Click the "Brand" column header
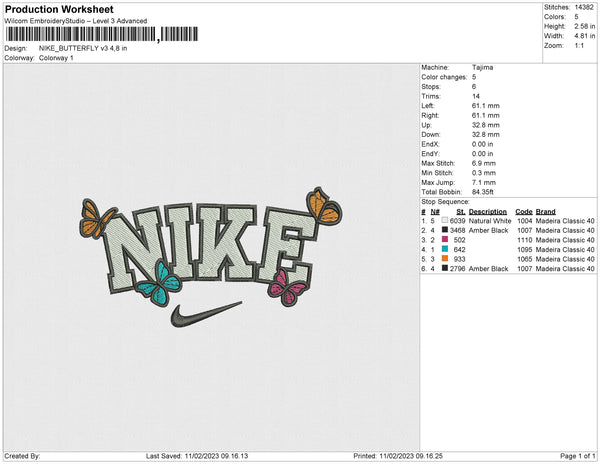 pos(545,212)
